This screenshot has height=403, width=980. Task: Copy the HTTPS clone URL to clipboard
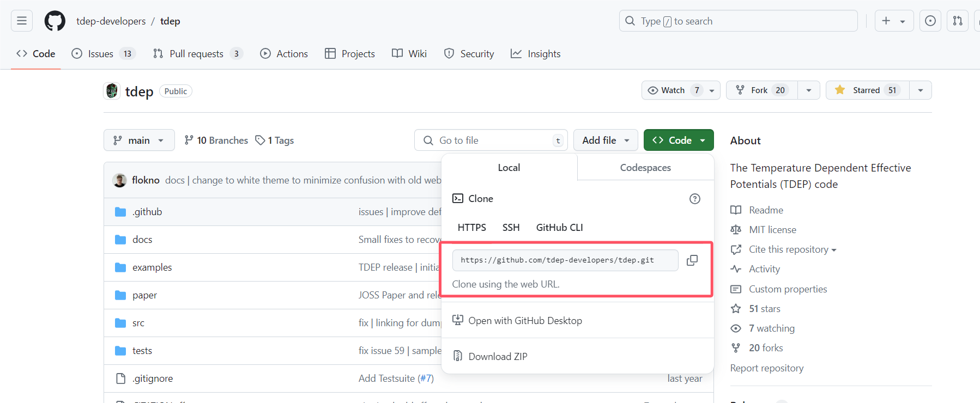pyautogui.click(x=692, y=260)
